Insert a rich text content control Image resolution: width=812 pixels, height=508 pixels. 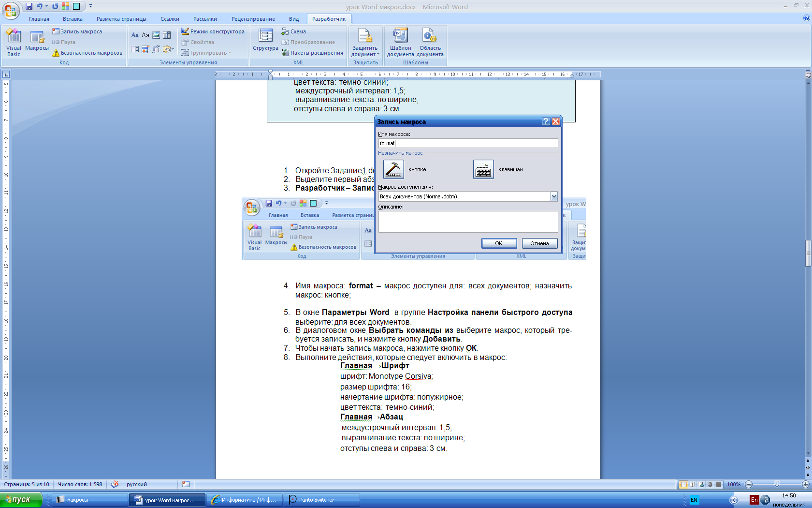tap(135, 35)
